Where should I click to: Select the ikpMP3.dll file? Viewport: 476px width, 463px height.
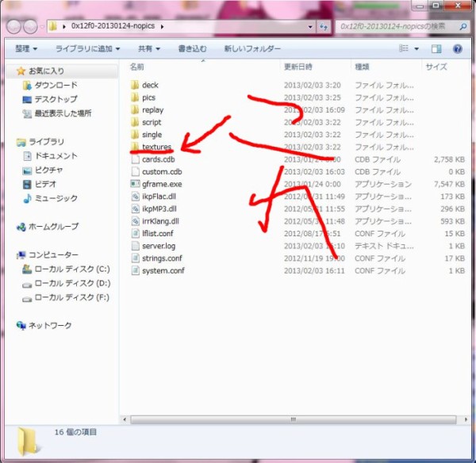(x=159, y=209)
